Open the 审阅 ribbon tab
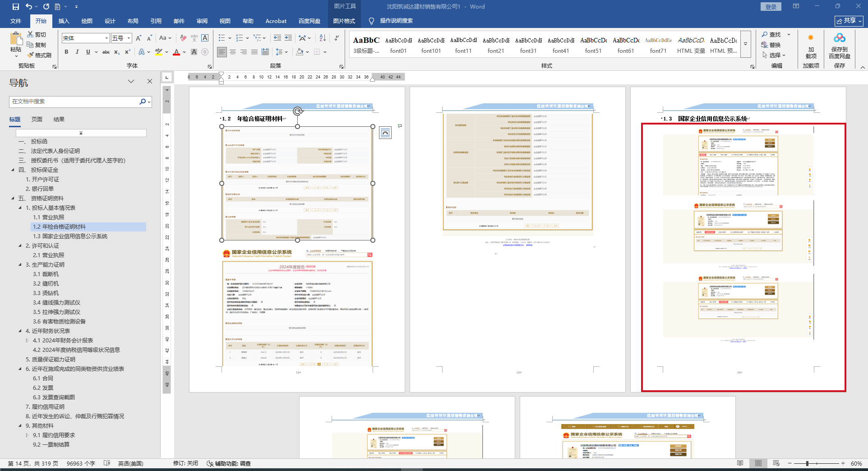Viewport: 868px width, 471px height. pos(202,21)
